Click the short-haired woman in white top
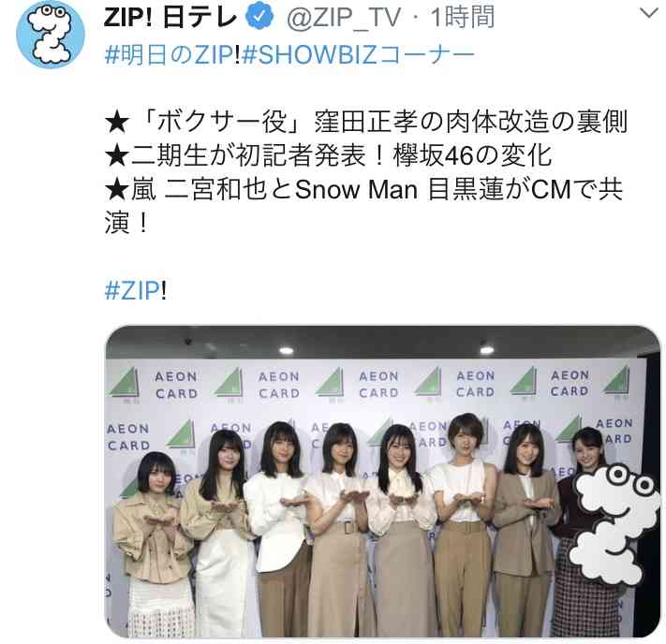Screen dimensions: 666x644 tap(463, 524)
